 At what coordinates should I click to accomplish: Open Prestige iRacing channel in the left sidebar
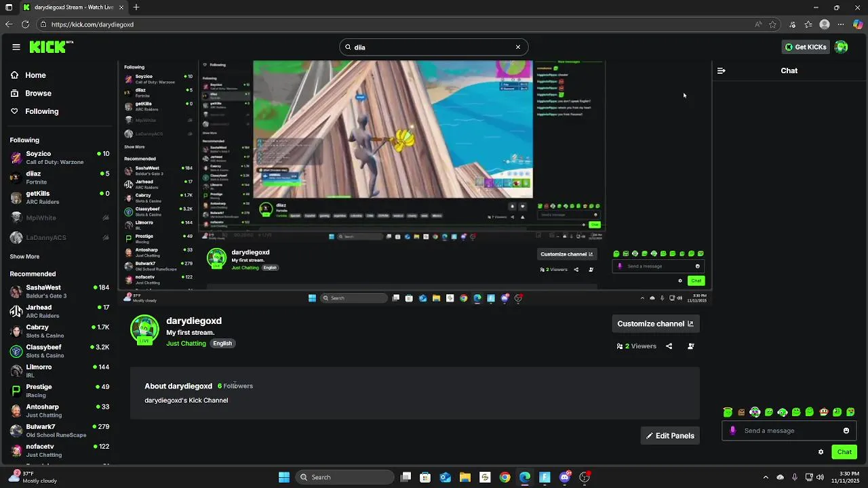point(60,390)
